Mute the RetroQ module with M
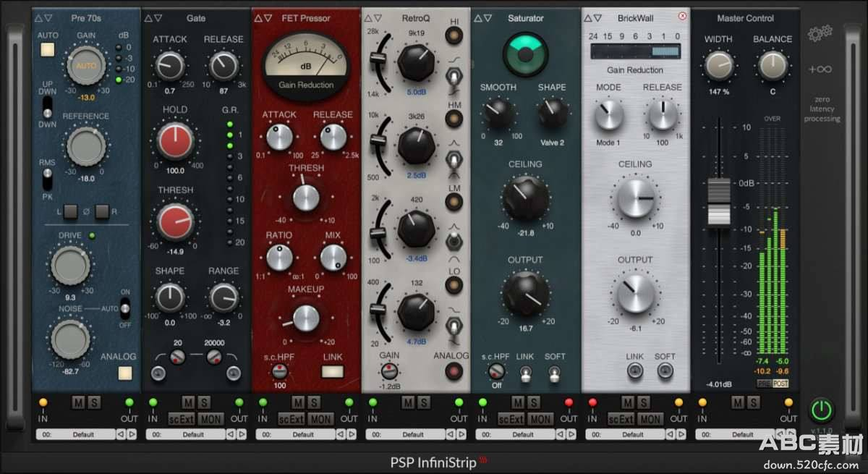Viewport: 868px width, 474px height. [408, 402]
